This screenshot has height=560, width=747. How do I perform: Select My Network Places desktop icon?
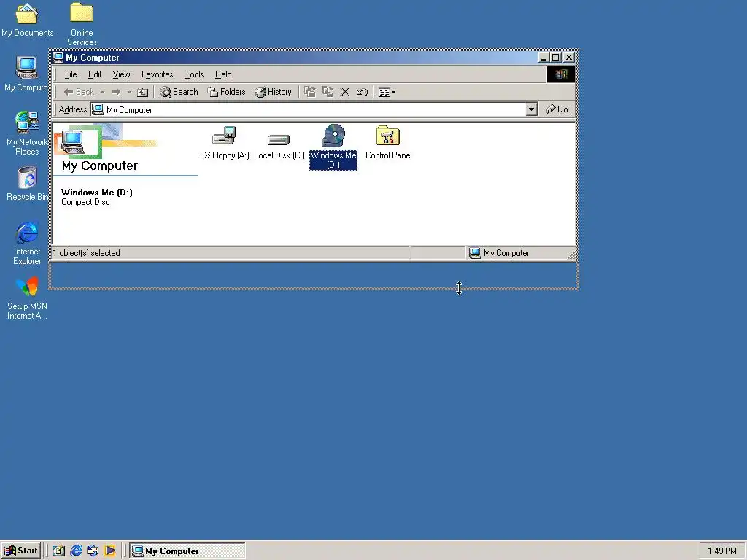point(27,133)
